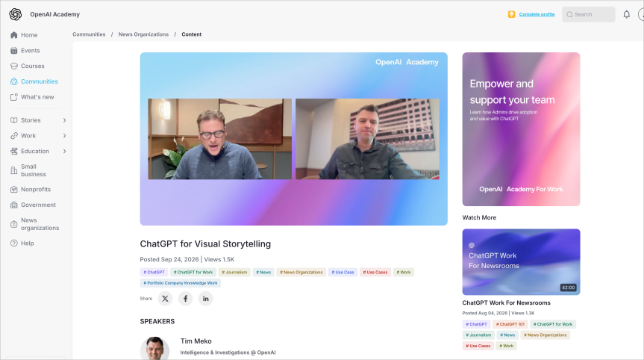Image resolution: width=644 pixels, height=360 pixels.
Task: Click the Complete profile badge icon
Action: pyautogui.click(x=511, y=14)
